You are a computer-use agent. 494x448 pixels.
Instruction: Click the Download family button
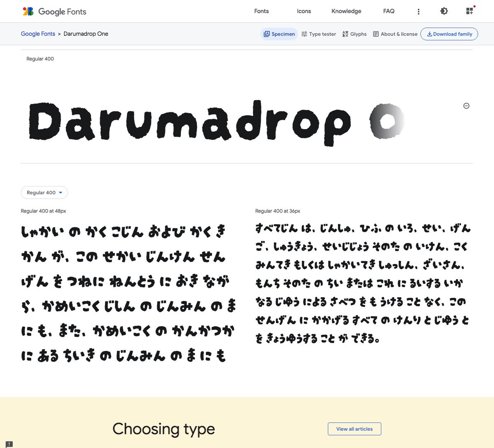449,34
